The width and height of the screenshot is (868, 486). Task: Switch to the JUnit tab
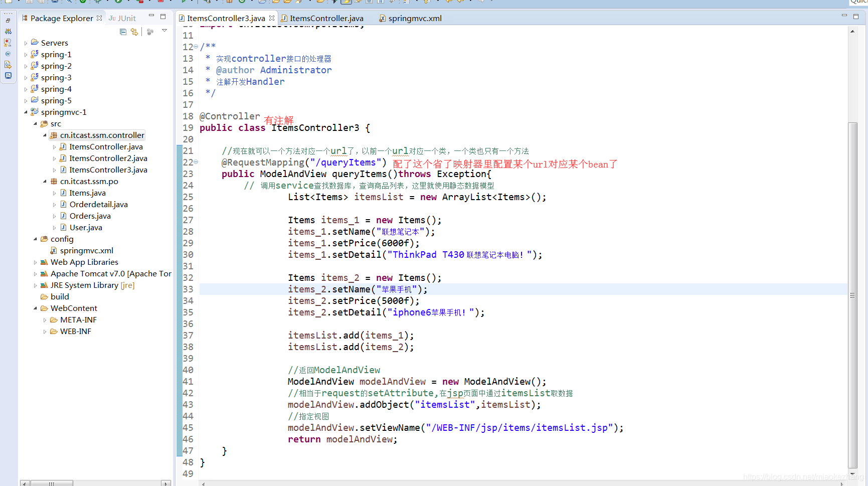pos(122,18)
